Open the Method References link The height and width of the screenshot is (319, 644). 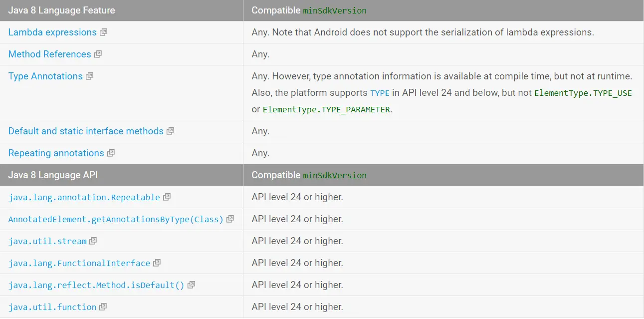coord(49,54)
